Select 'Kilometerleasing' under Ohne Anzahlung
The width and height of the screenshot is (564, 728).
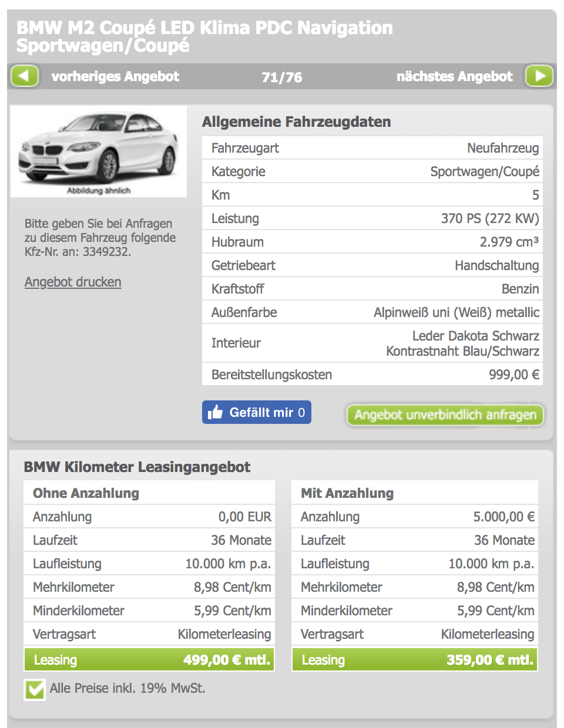[x=224, y=634]
